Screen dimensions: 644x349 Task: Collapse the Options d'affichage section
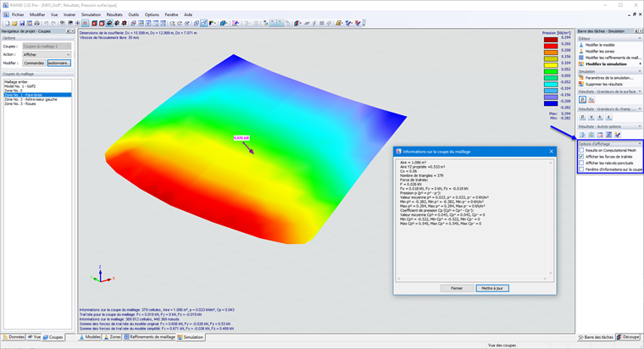640,144
